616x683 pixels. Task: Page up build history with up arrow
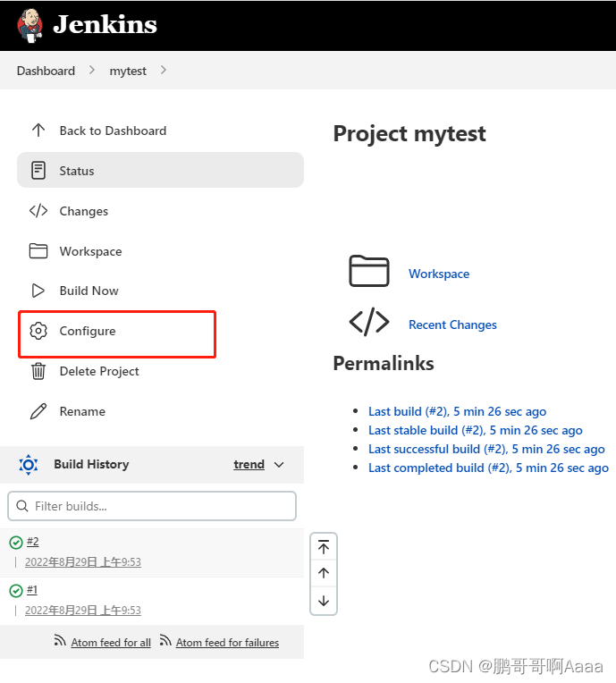pos(324,573)
